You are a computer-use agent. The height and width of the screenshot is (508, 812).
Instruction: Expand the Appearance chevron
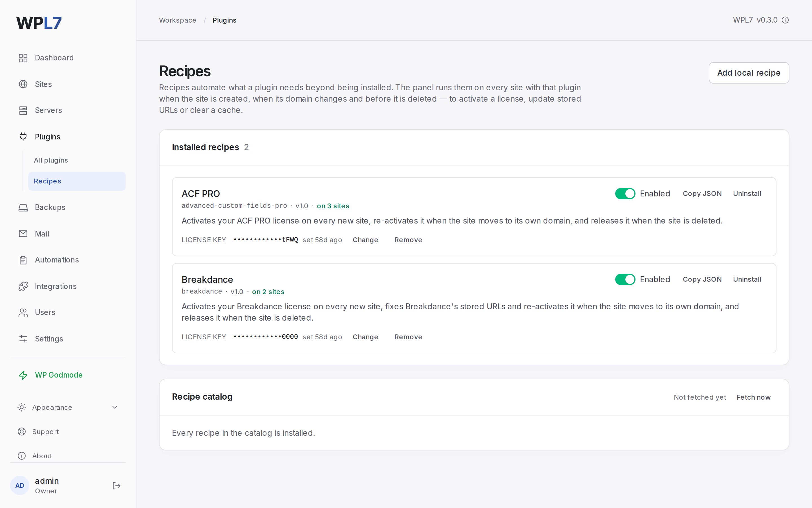[115, 407]
